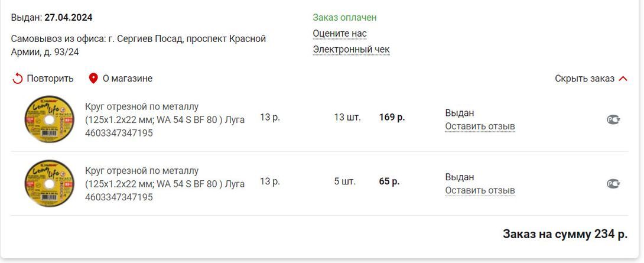Click the red map pin icon
Screen dimensions: 644x263
pyautogui.click(x=93, y=79)
